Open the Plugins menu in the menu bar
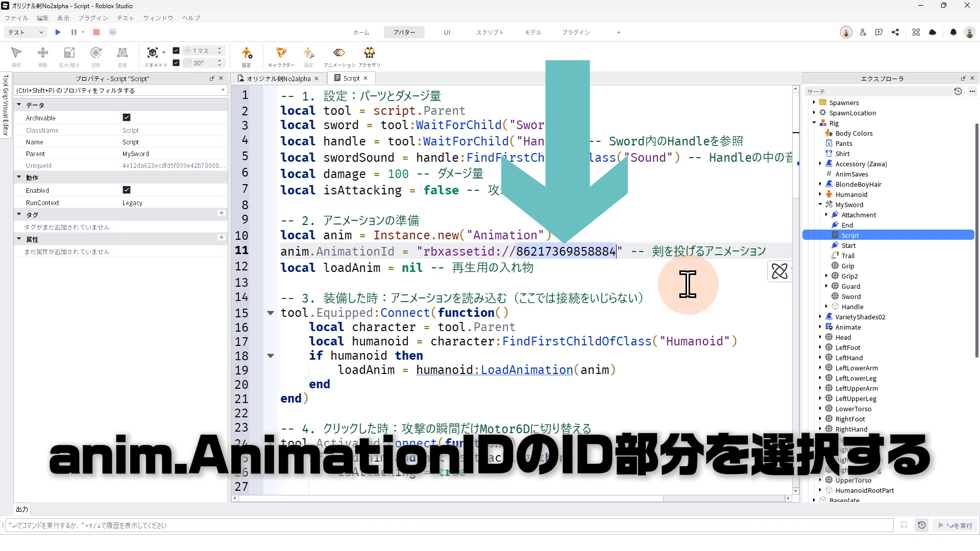This screenshot has width=980, height=551. pyautogui.click(x=93, y=18)
